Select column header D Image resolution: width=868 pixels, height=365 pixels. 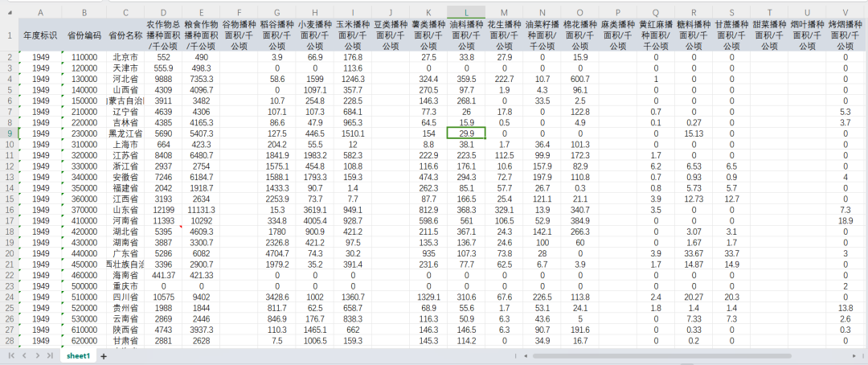[163, 12]
